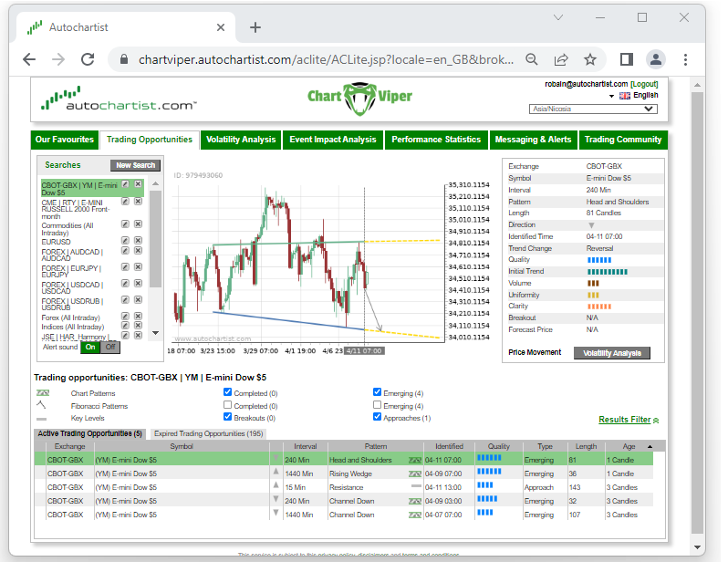Image resolution: width=728 pixels, height=562 pixels.
Task: Turn Alert sound Off
Action: click(x=110, y=347)
